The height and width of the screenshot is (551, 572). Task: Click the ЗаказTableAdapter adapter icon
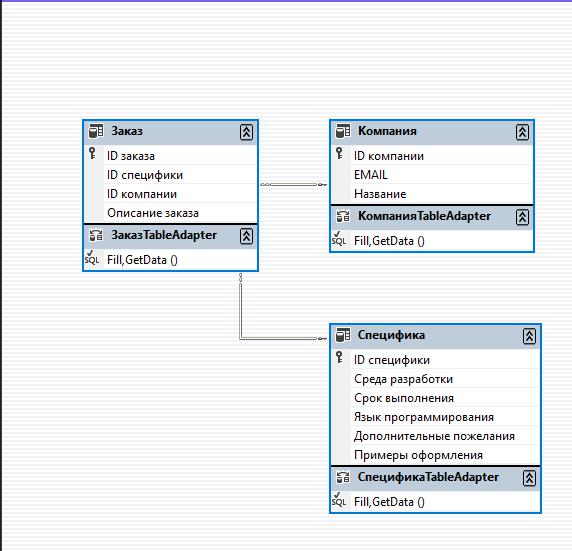96,235
